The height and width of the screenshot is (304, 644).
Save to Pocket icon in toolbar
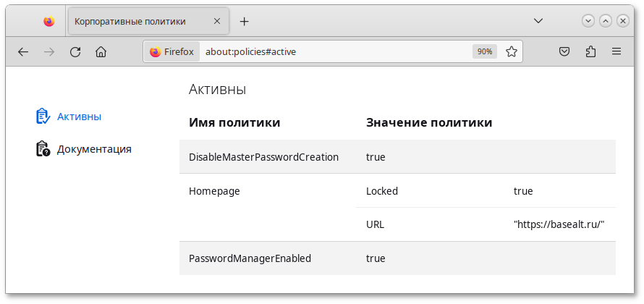coord(564,52)
